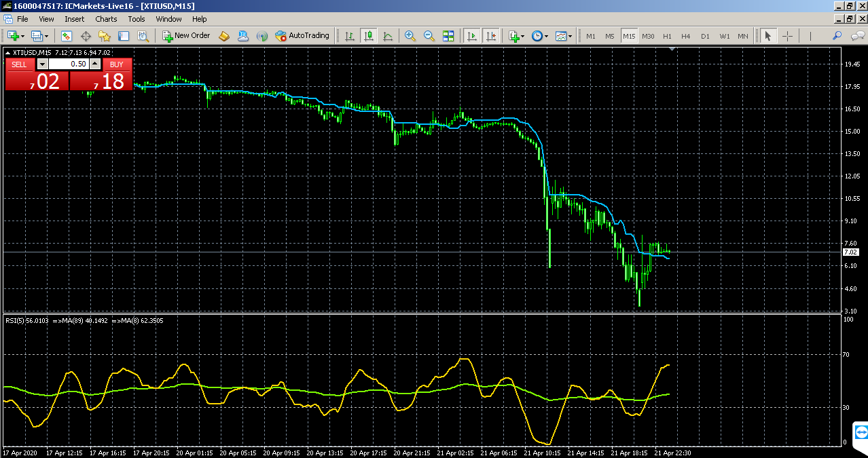This screenshot has width=868, height=458.
Task: Select the W1 timeframe
Action: pos(725,36)
